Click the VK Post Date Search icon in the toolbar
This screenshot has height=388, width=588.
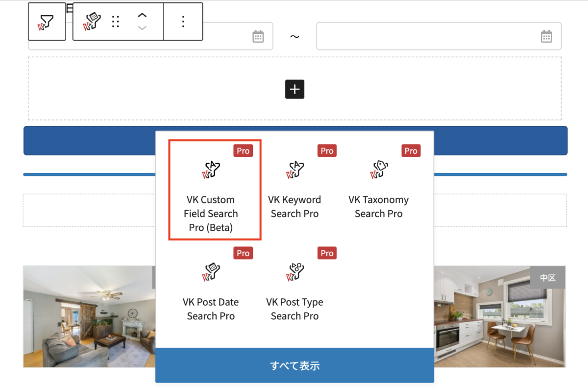(90, 21)
